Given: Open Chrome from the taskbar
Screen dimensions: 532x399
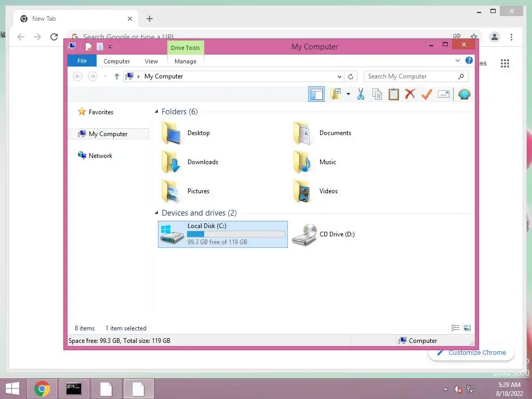Looking at the screenshot, I should [x=42, y=389].
